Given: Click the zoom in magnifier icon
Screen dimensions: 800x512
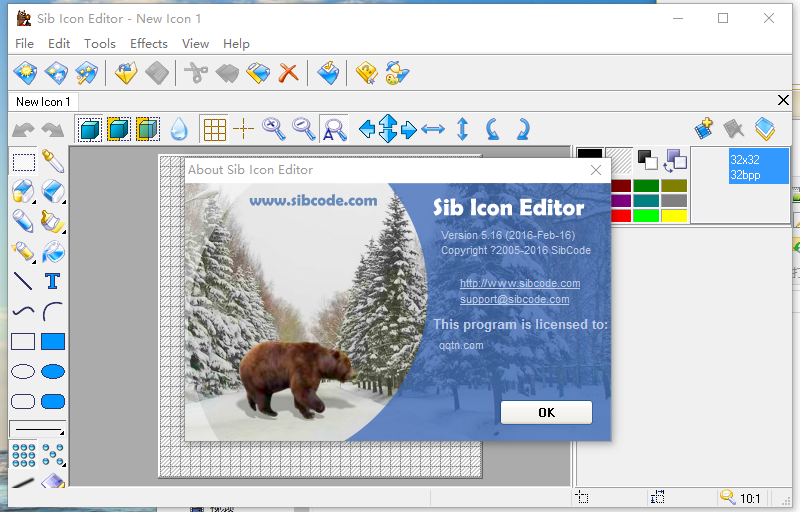Looking at the screenshot, I should pyautogui.click(x=273, y=128).
